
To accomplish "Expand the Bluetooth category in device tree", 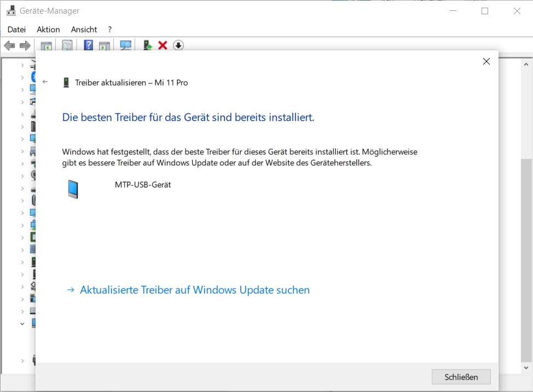I will pos(22,77).
